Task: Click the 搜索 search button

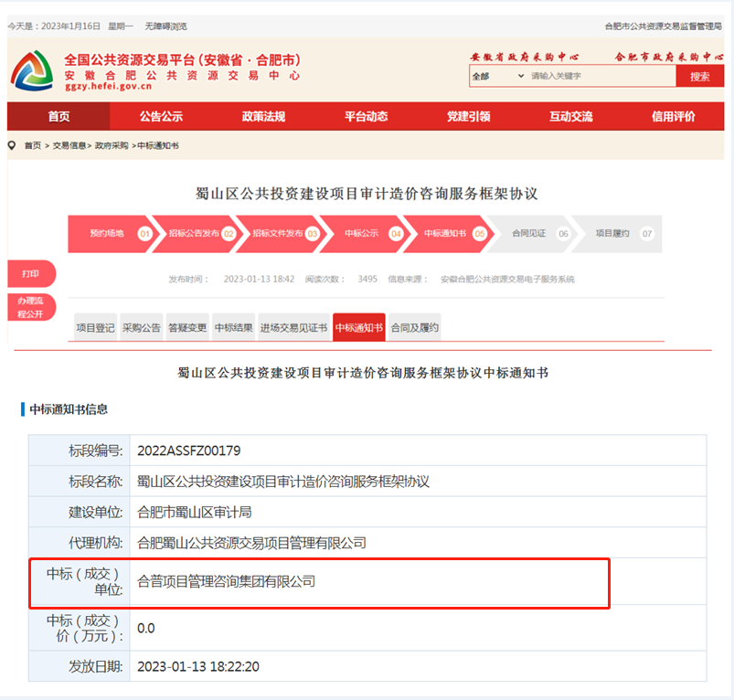Action: (x=700, y=76)
